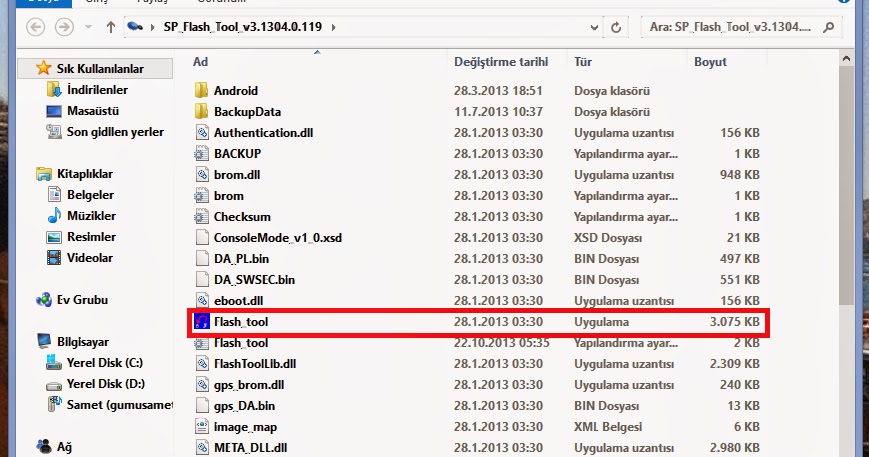Click the META_DLL.dll file icon
This screenshot has width=869, height=457.
coord(202,448)
